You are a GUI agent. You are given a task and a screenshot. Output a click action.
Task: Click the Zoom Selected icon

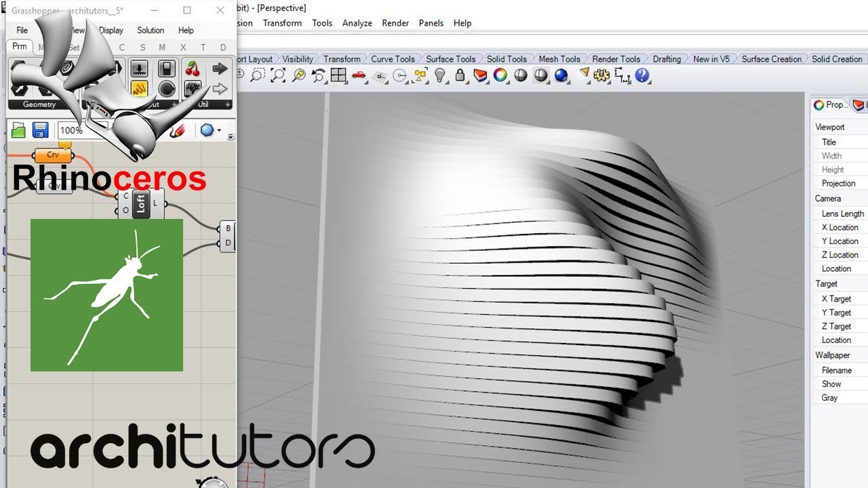tap(298, 75)
